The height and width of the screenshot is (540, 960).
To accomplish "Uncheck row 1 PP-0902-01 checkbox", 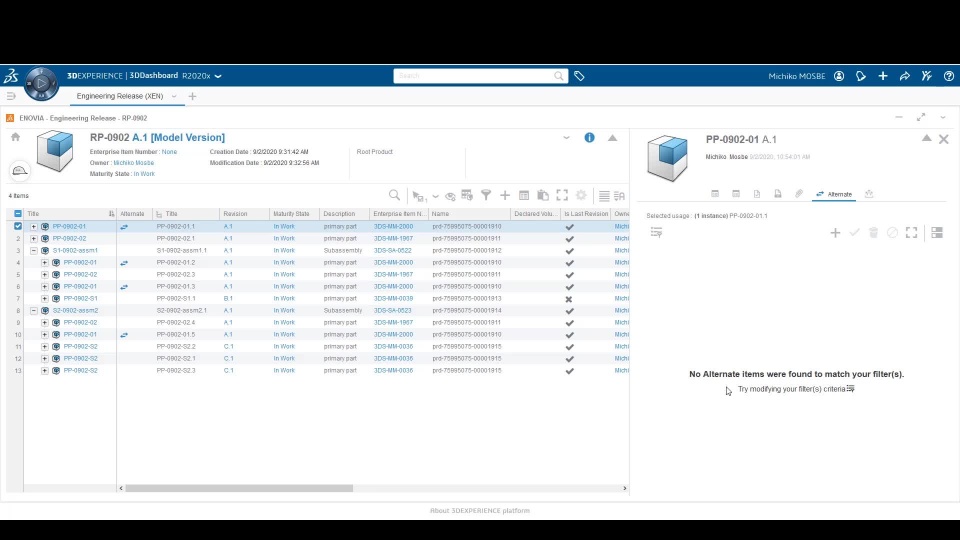I will click(18, 226).
